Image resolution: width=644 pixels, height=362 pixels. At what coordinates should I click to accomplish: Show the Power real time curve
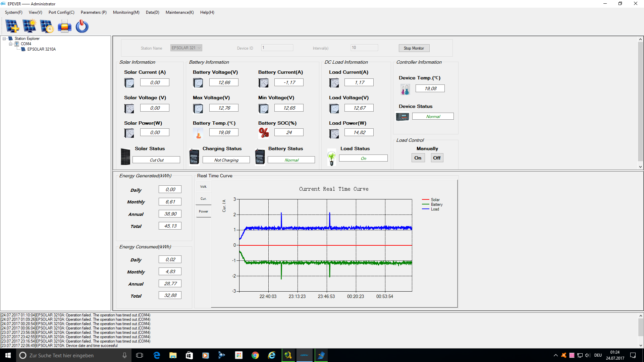[x=204, y=212]
